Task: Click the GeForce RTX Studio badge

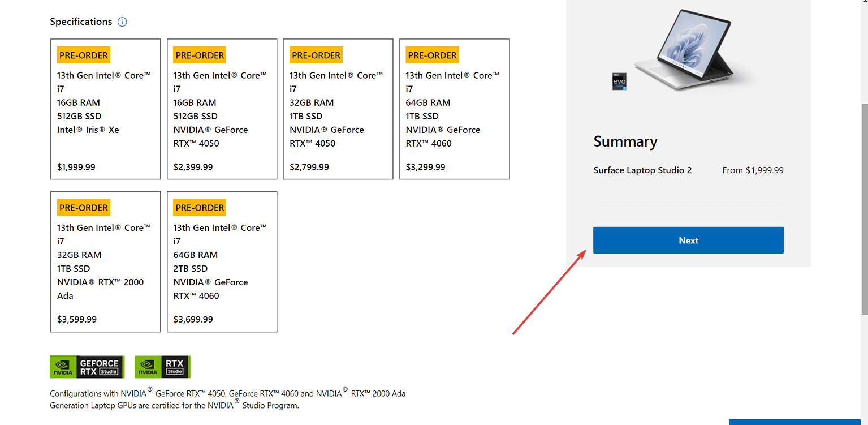Action: pyautogui.click(x=87, y=367)
